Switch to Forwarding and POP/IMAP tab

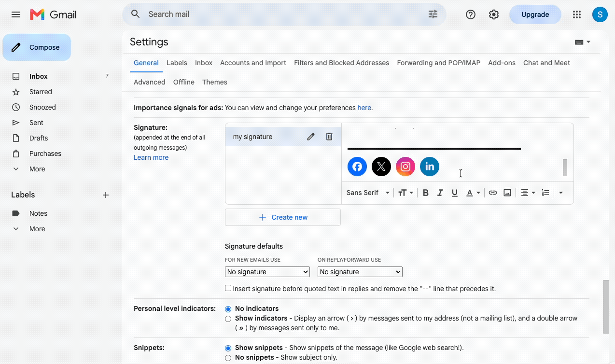coord(439,63)
